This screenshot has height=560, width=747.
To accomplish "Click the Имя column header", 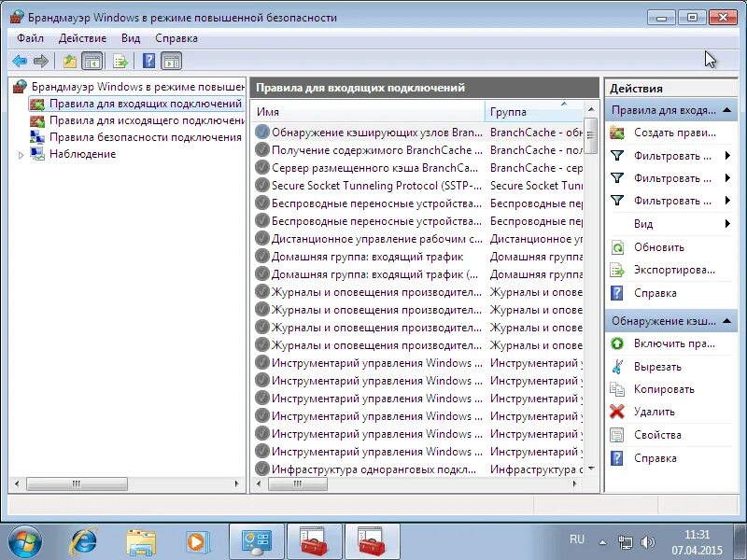I will 367,112.
